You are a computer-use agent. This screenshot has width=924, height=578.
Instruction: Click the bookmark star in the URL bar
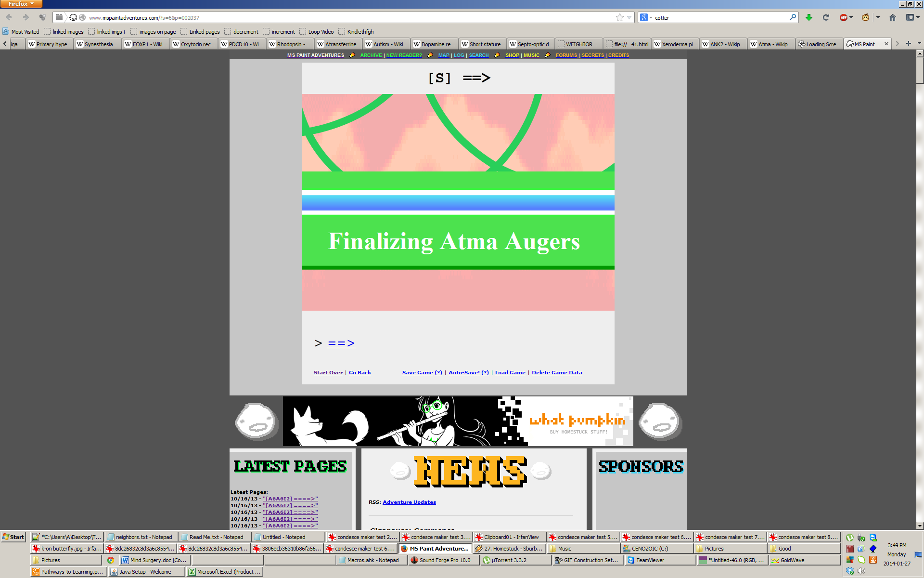click(x=619, y=17)
